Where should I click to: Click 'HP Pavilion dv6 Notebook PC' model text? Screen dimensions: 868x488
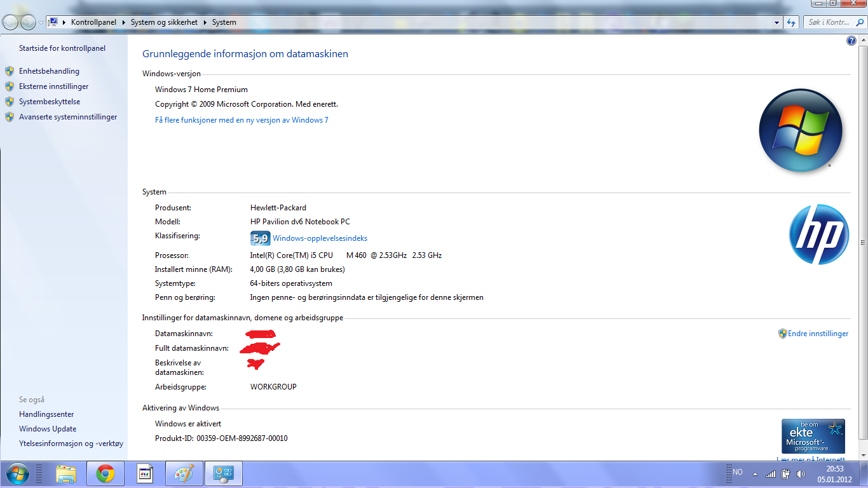click(300, 222)
